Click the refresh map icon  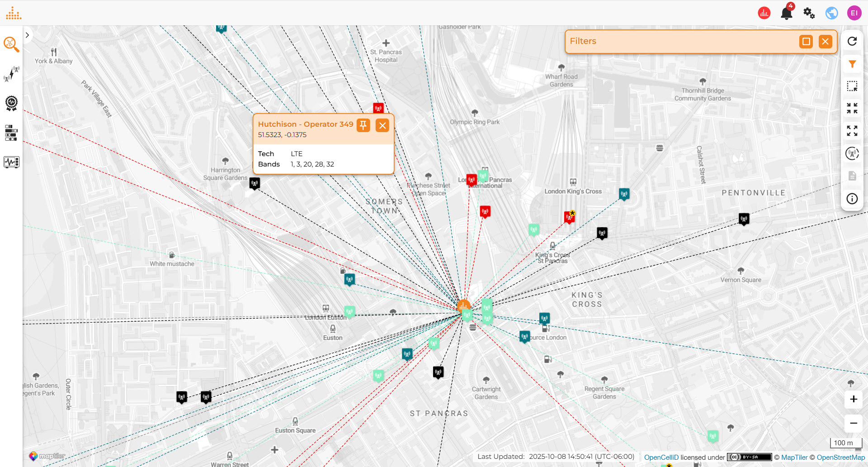852,42
